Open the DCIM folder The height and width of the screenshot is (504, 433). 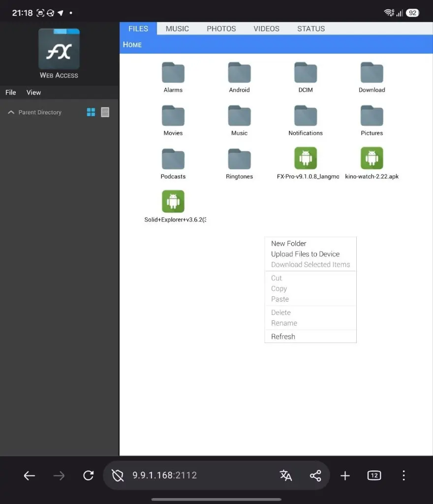[x=306, y=77]
